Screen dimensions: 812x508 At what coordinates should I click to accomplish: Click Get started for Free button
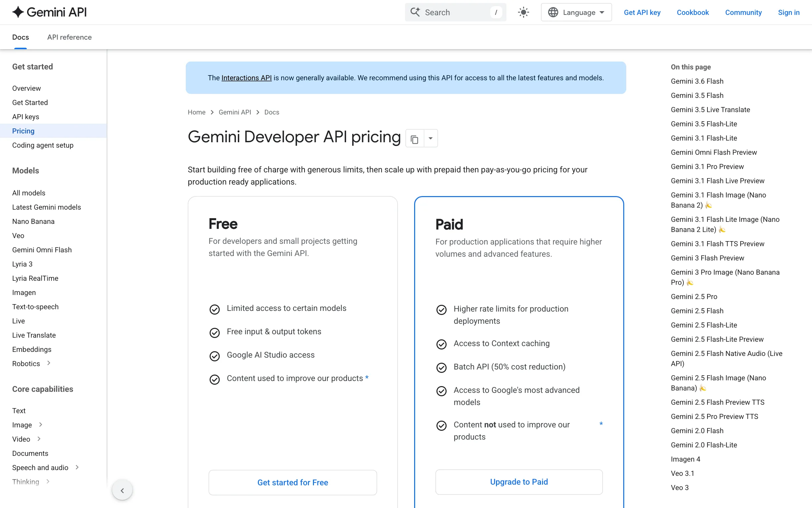click(x=293, y=483)
